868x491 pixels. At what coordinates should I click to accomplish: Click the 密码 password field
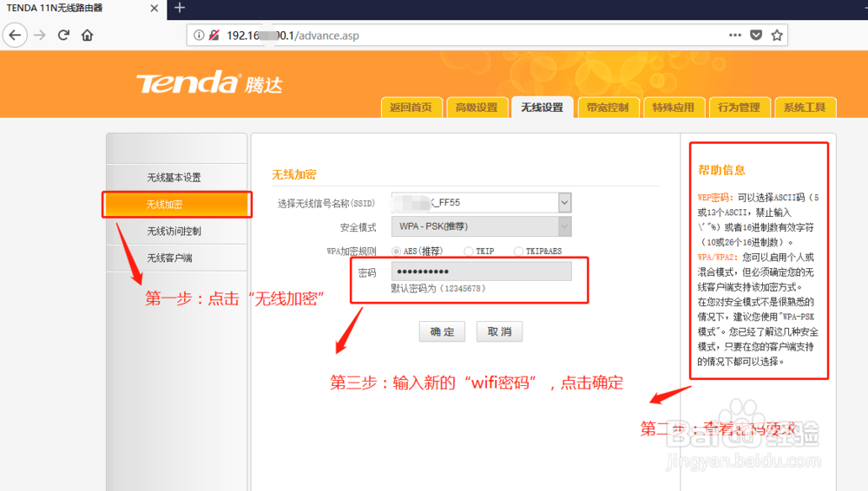(482, 272)
